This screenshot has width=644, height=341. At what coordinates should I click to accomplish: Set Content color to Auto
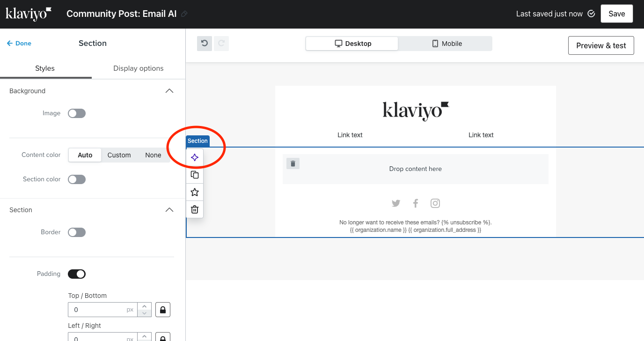coord(85,155)
